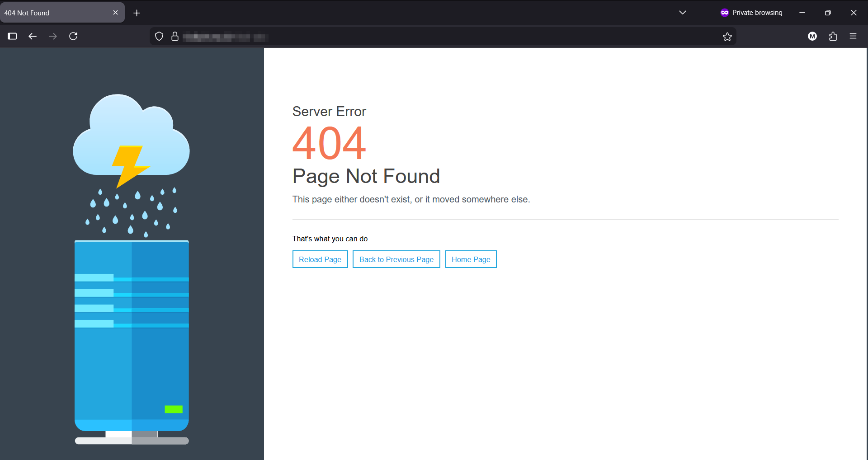Viewport: 868px width, 460px height.
Task: Click the padlock site security icon
Action: tap(175, 36)
